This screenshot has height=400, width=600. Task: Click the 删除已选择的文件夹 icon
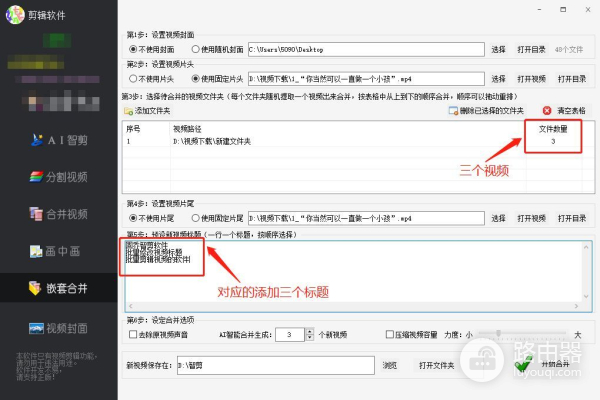(x=453, y=111)
